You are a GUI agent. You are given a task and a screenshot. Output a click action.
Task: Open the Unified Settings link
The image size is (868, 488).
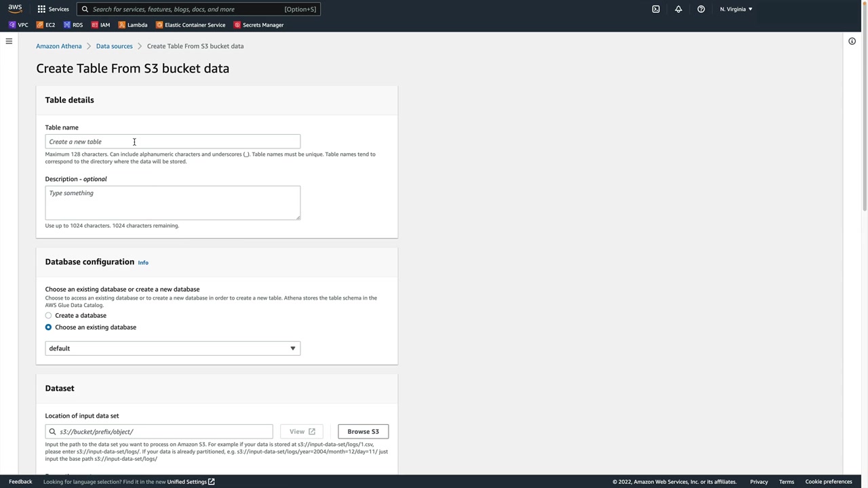pyautogui.click(x=191, y=482)
